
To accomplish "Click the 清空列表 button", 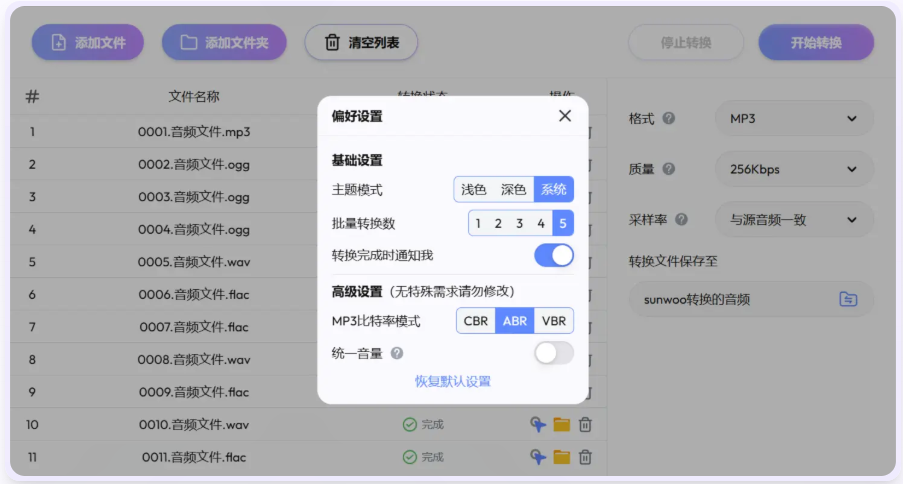I will coord(361,42).
